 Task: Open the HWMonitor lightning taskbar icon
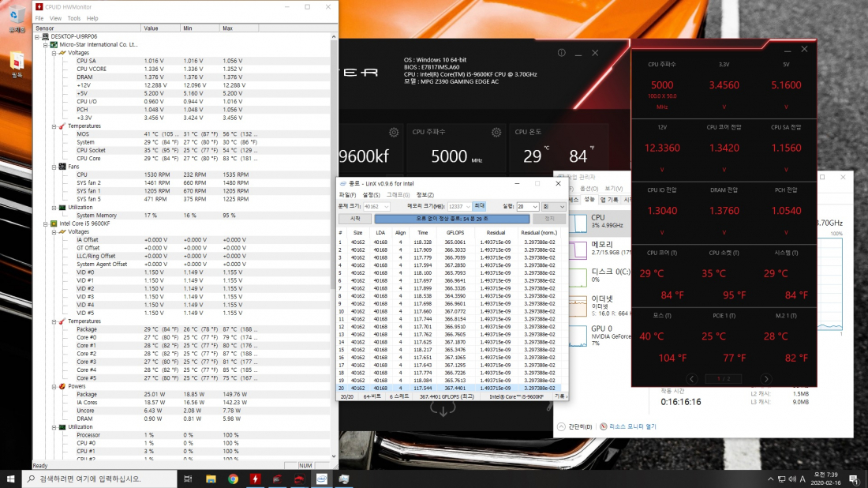coord(255,479)
